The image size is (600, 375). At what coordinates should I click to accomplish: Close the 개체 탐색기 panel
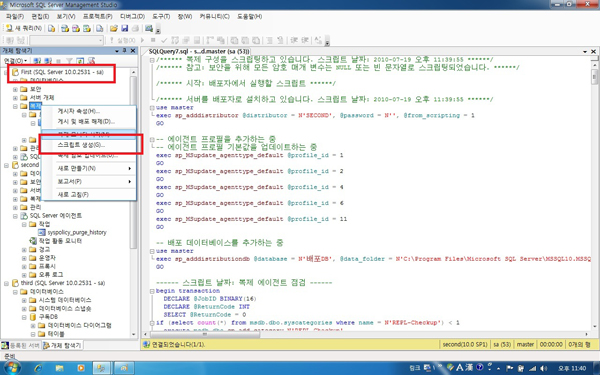pyautogui.click(x=133, y=51)
